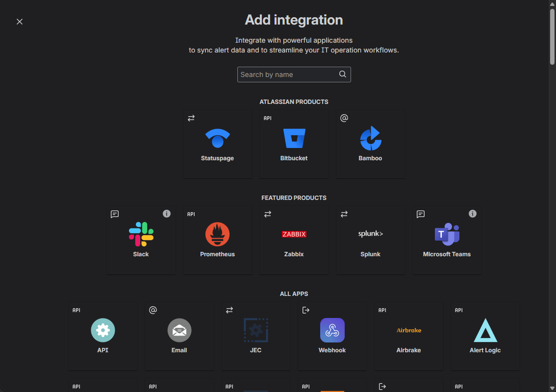Click the Splunk label text
The height and width of the screenshot is (392, 556).
tap(370, 254)
